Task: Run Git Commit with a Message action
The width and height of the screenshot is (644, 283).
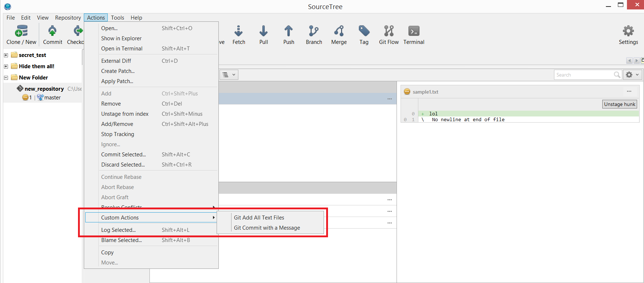Action: (270, 228)
